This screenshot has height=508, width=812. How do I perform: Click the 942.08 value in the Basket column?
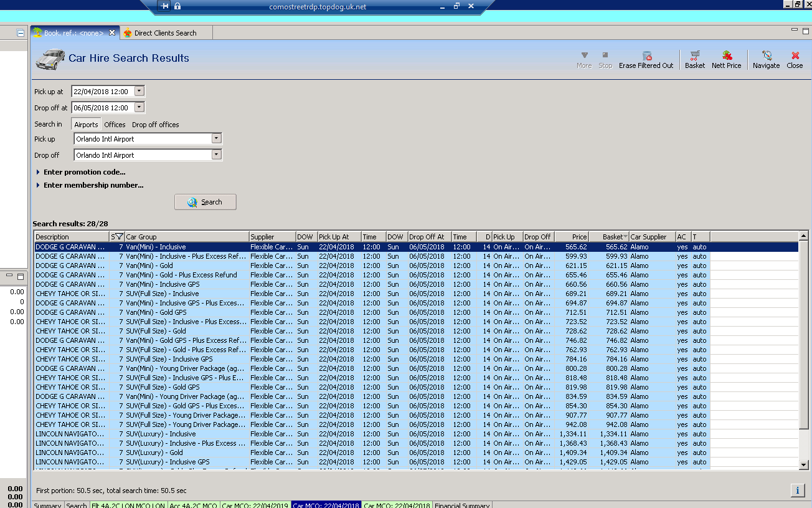click(616, 424)
